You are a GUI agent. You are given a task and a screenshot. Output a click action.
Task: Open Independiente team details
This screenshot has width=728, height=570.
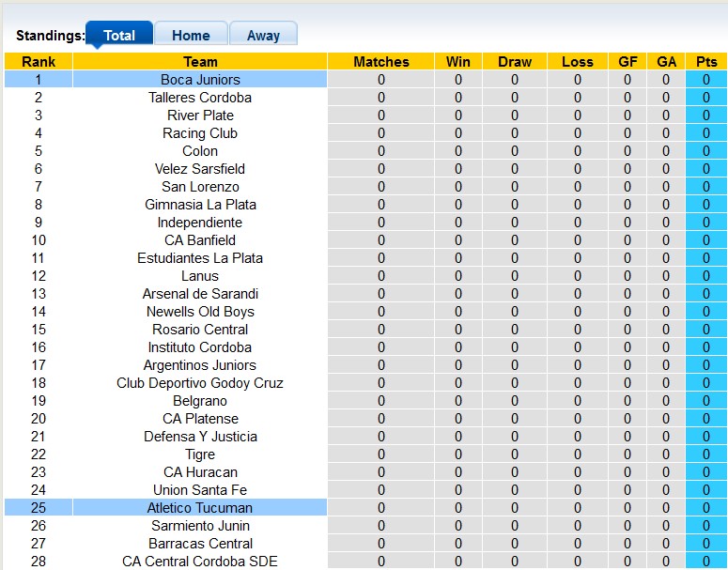200,223
